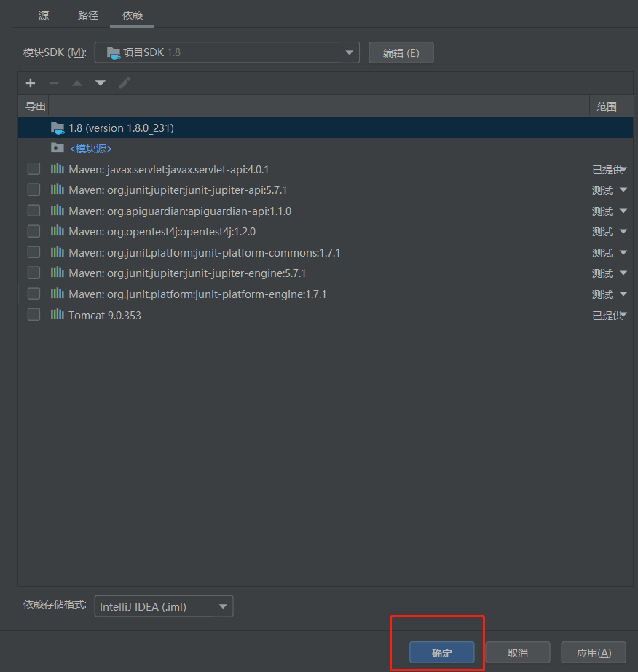Move dependency down arrow icon
638x672 pixels.
(101, 82)
